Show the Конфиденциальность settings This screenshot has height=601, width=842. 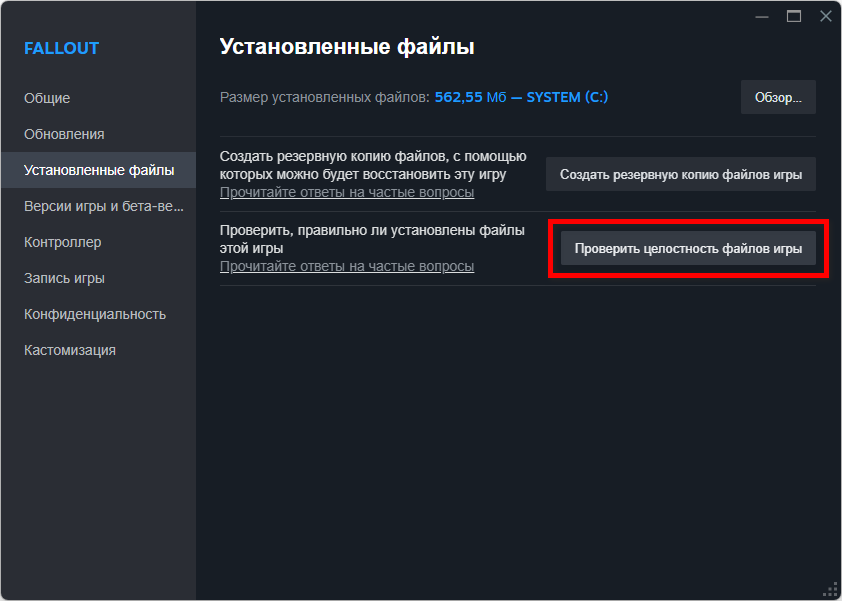pos(95,314)
